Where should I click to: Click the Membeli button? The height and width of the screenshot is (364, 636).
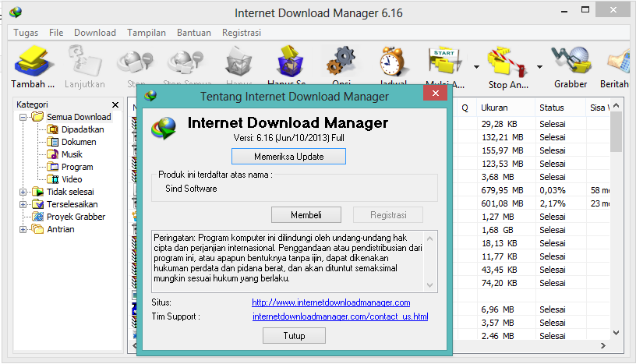coord(306,214)
